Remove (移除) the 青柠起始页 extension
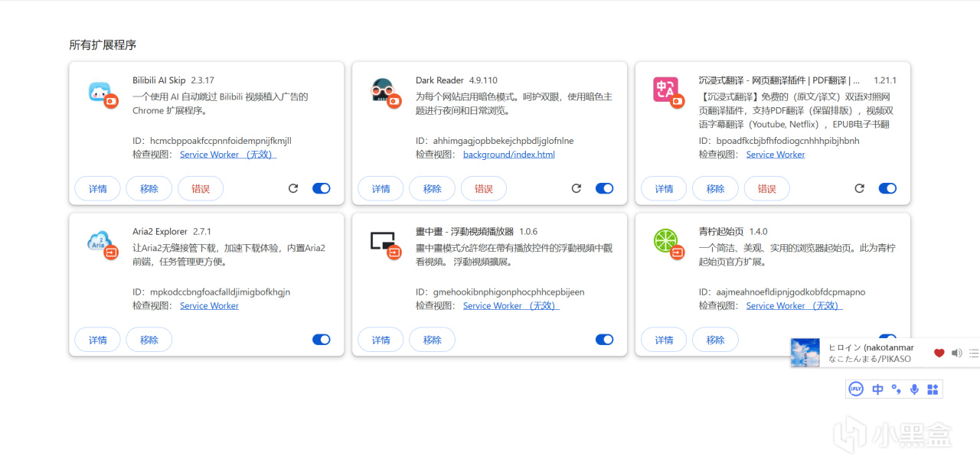 click(x=716, y=340)
